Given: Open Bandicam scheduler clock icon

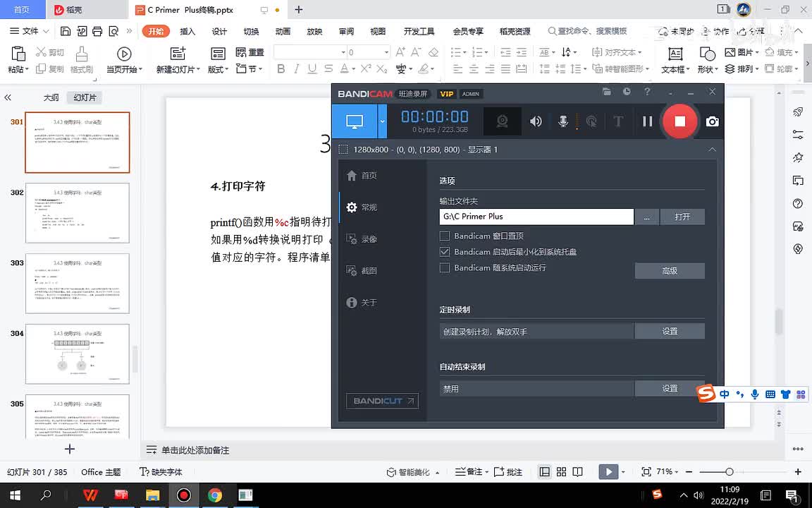Looking at the screenshot, I should tap(627, 92).
